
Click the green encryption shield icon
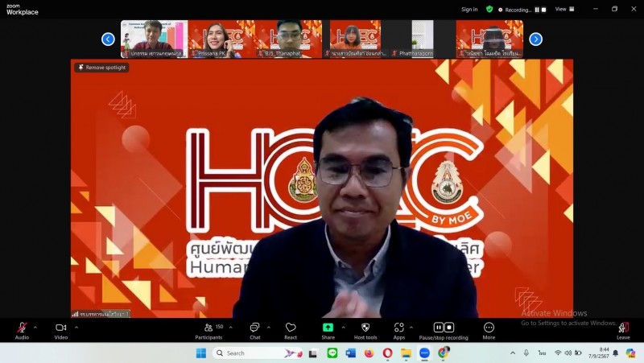click(x=489, y=9)
